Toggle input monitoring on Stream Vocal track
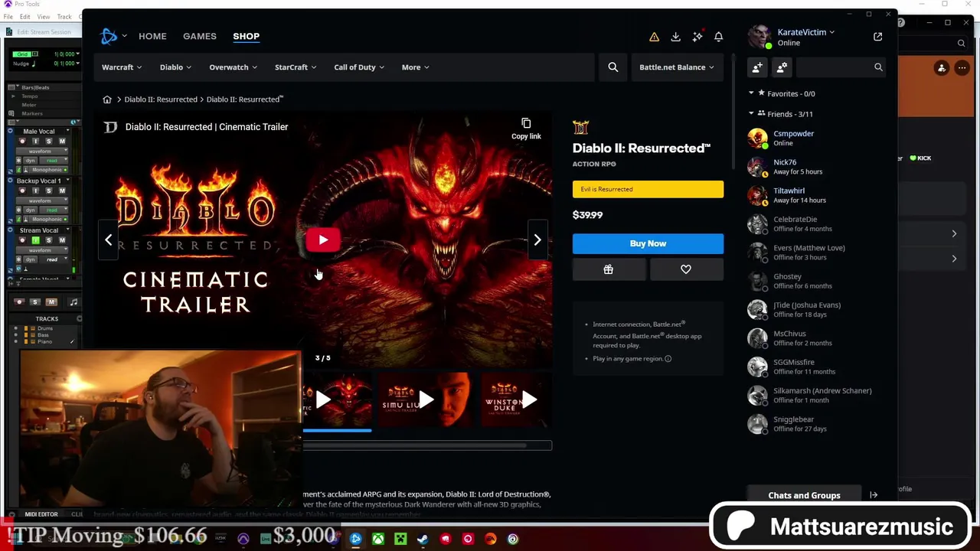980x551 pixels. [35, 240]
